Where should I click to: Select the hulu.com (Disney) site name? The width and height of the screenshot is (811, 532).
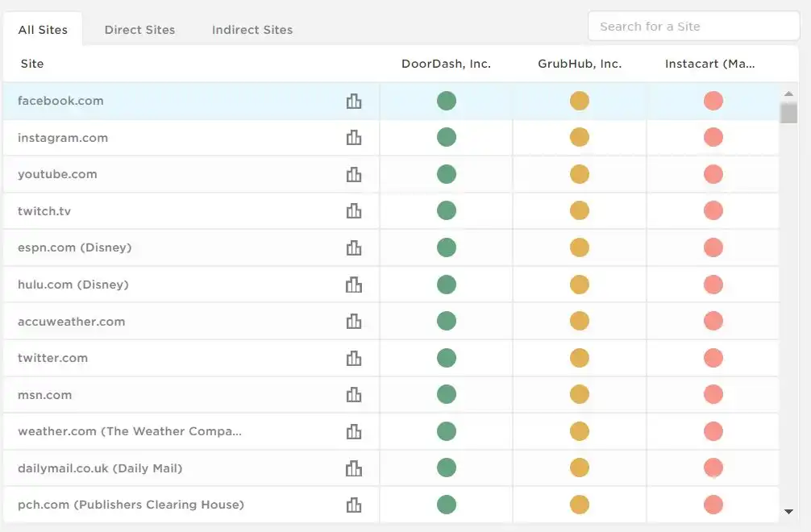pos(73,285)
